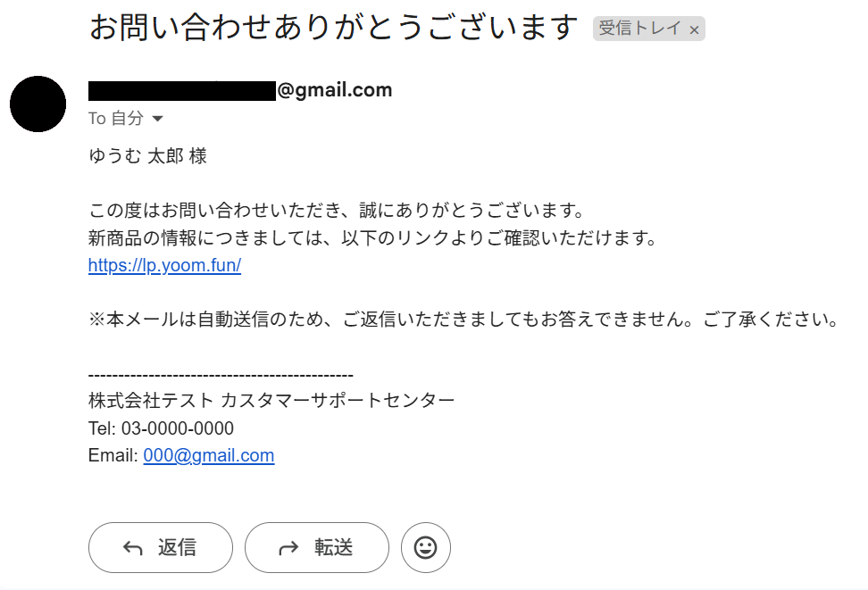
Task: Open the emoji reaction picker
Action: [x=426, y=547]
